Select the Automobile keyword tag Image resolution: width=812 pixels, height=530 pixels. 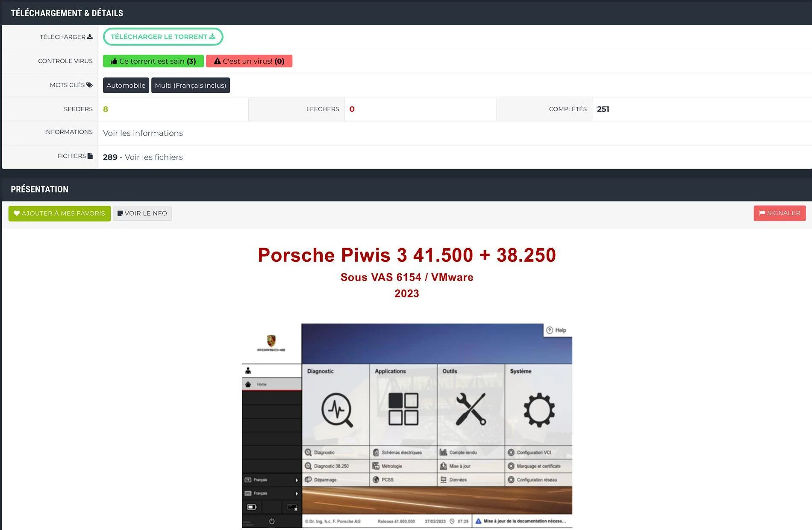click(x=126, y=85)
